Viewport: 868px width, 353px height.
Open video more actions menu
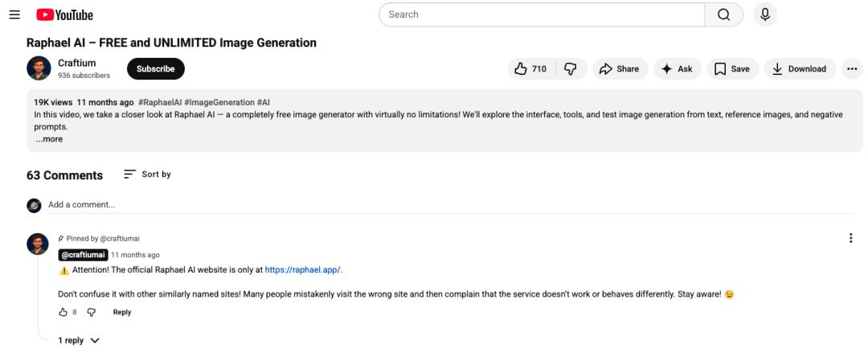click(852, 69)
